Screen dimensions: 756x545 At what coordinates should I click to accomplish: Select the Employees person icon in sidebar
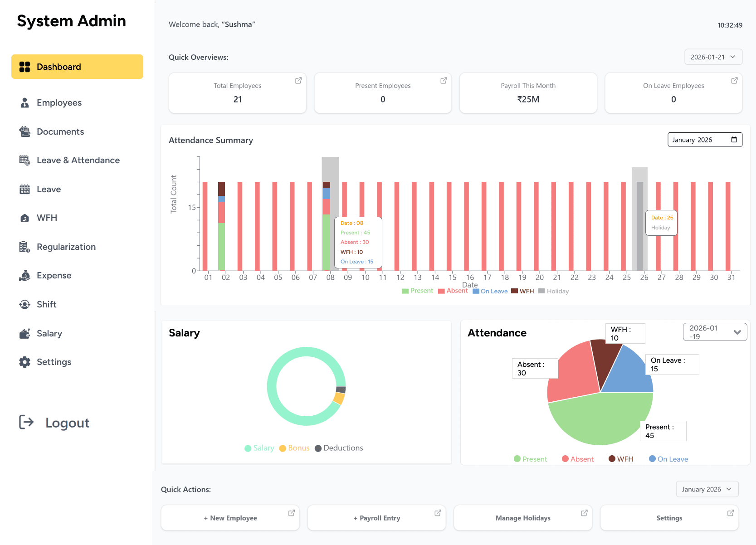24,102
